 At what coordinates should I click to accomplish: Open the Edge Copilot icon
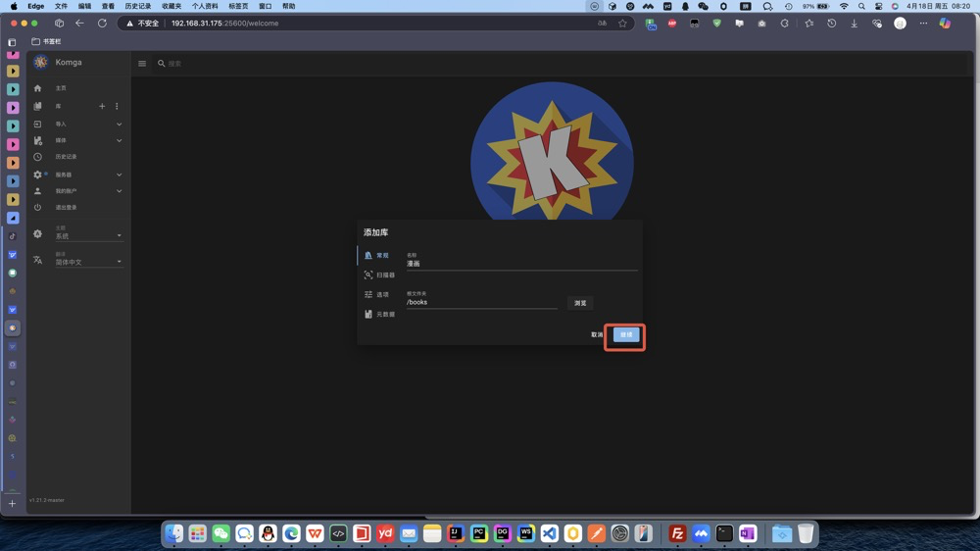pyautogui.click(x=945, y=24)
